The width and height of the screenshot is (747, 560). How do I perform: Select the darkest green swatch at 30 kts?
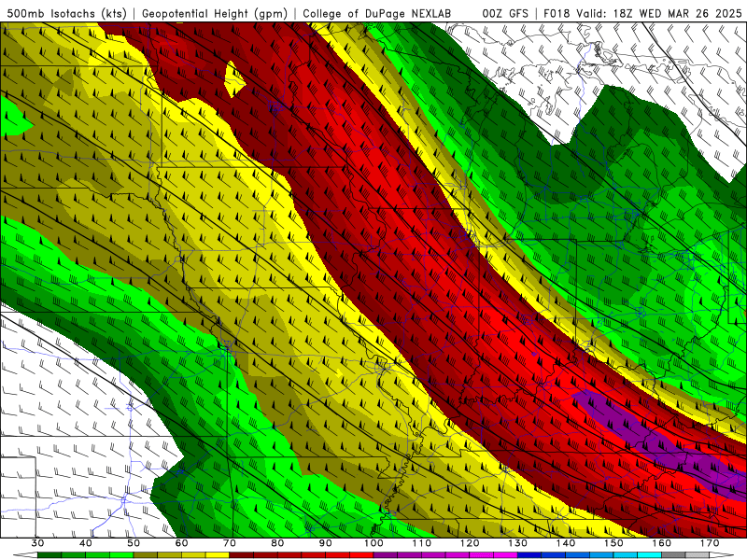[49, 555]
